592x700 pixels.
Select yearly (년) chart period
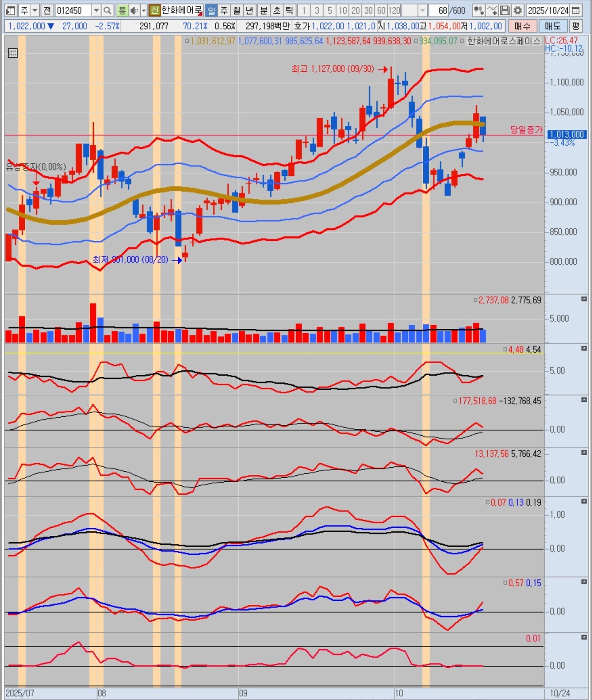pyautogui.click(x=250, y=10)
